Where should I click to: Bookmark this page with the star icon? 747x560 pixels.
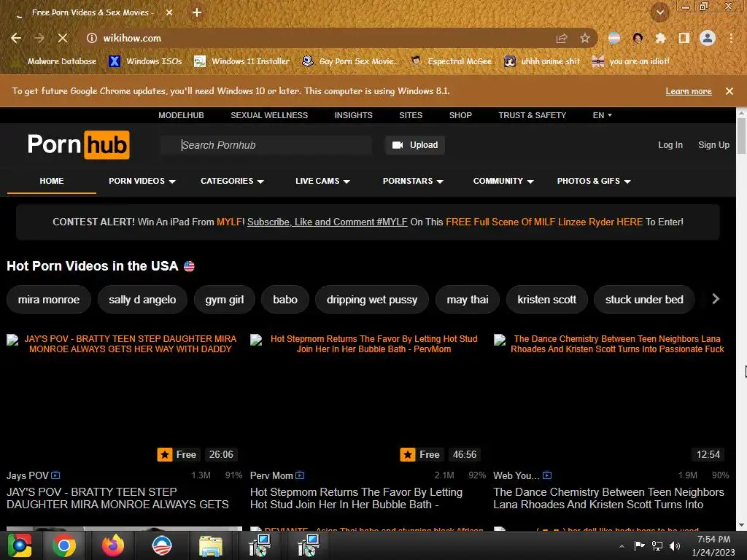tap(585, 38)
